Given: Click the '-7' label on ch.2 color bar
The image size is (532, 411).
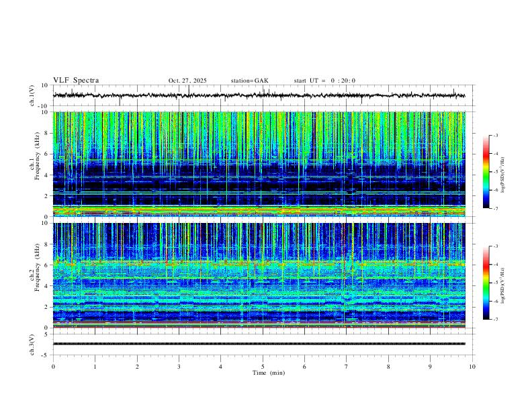Looking at the screenshot, I should point(495,320).
